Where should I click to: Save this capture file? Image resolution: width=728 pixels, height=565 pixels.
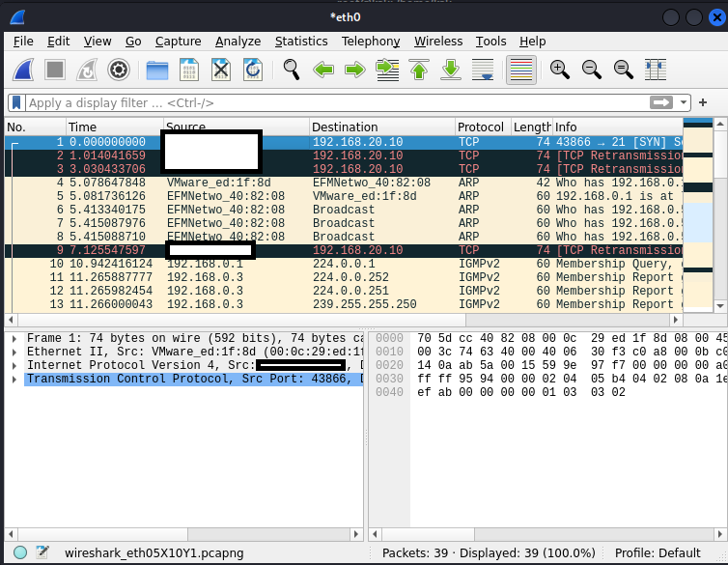click(189, 71)
